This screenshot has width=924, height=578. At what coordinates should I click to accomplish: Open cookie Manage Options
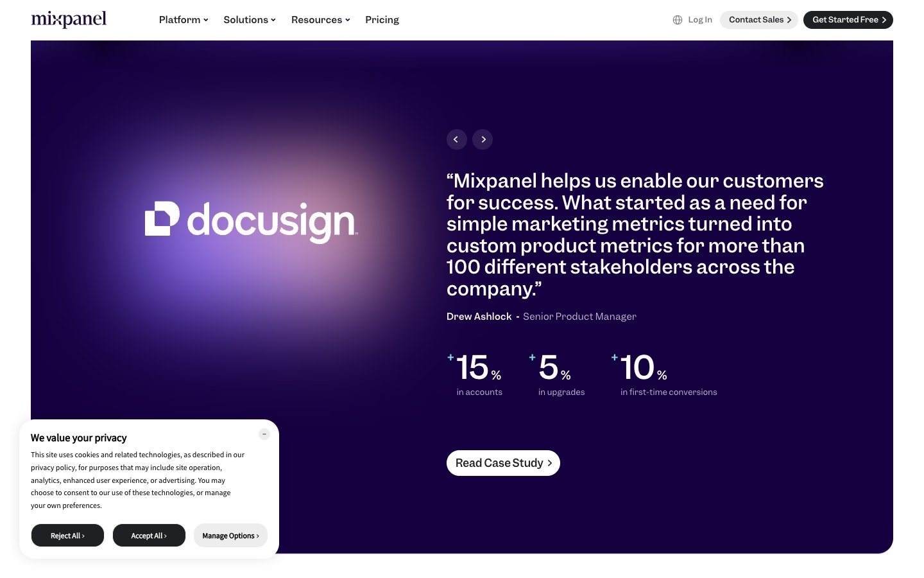230,535
